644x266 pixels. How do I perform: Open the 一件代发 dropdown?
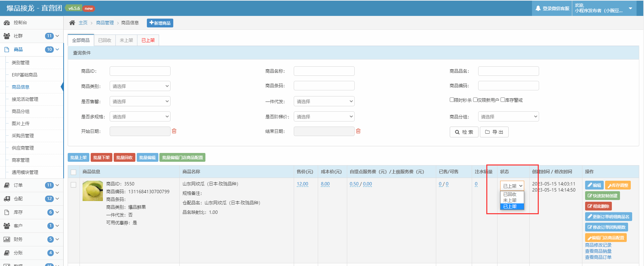click(324, 102)
